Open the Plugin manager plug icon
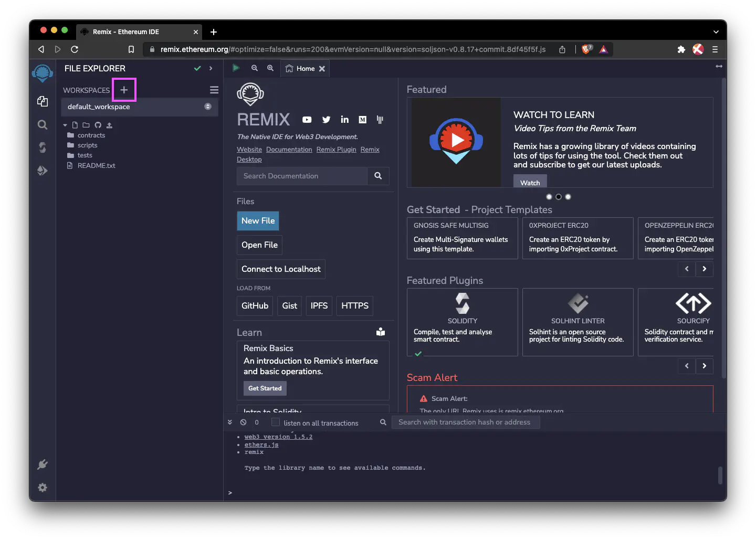 pos(43,464)
